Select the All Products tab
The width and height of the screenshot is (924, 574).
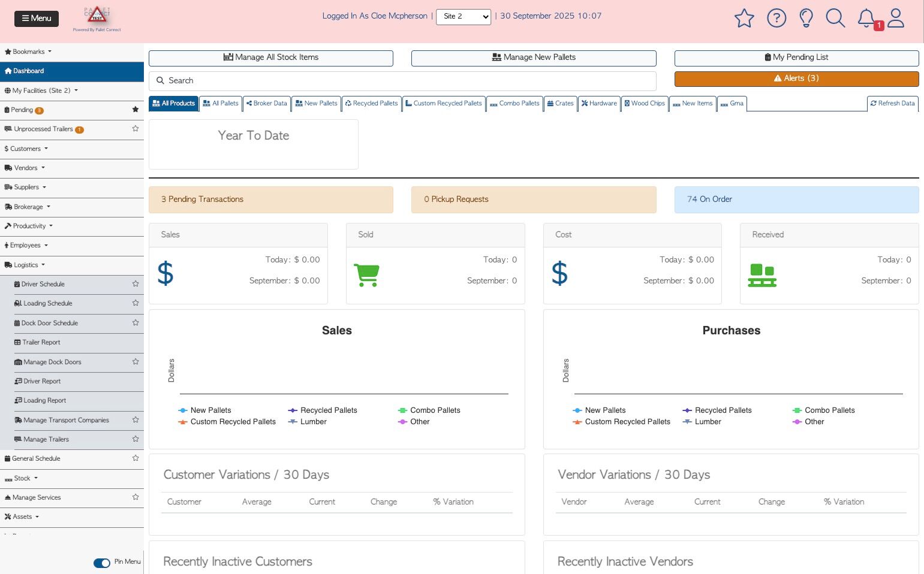tap(173, 104)
